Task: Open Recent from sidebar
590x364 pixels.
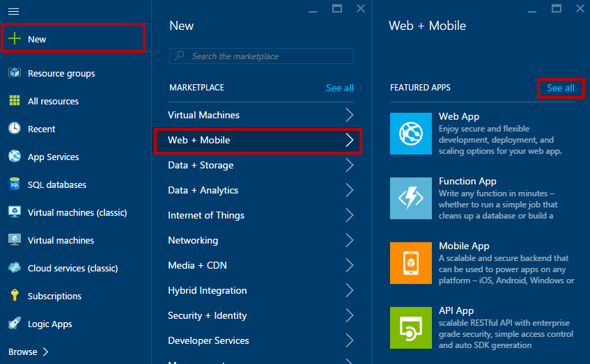Action: [41, 129]
